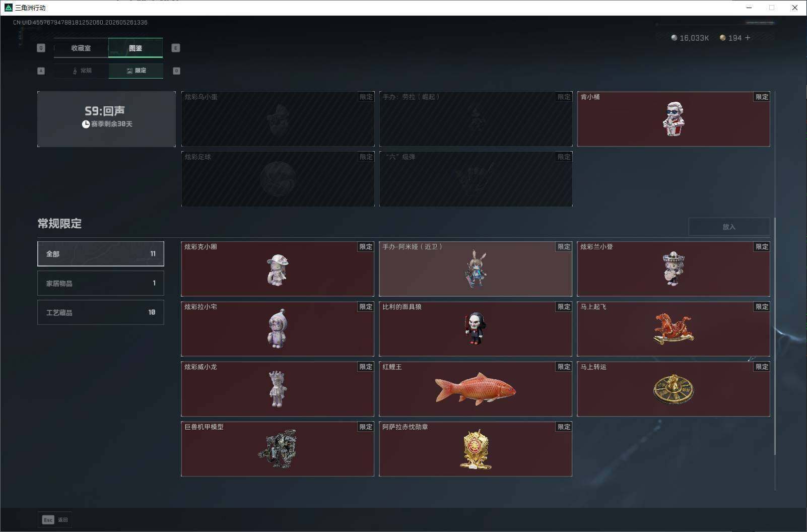807x532 pixels.
Task: Click the 炫彩克小圈 name label
Action: click(x=200, y=247)
